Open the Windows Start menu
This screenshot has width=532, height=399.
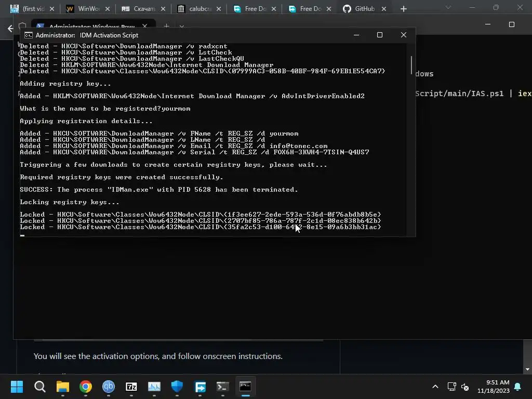(17, 387)
